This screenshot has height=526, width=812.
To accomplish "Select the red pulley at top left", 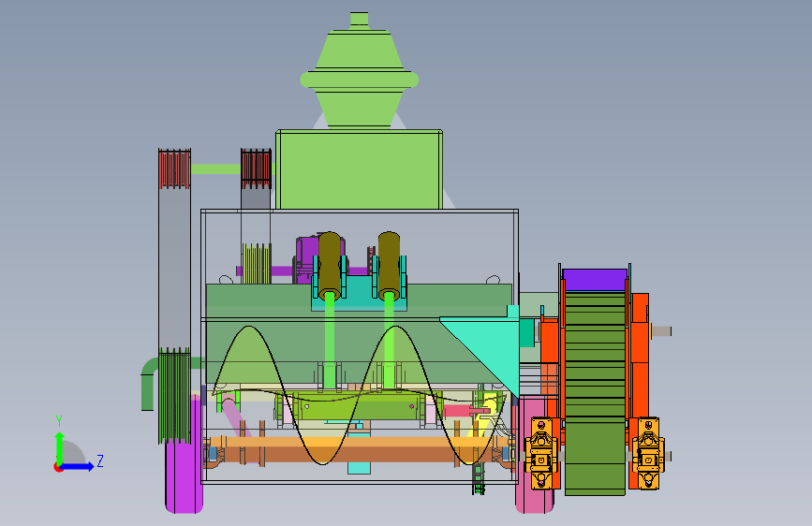I will pos(174,168).
